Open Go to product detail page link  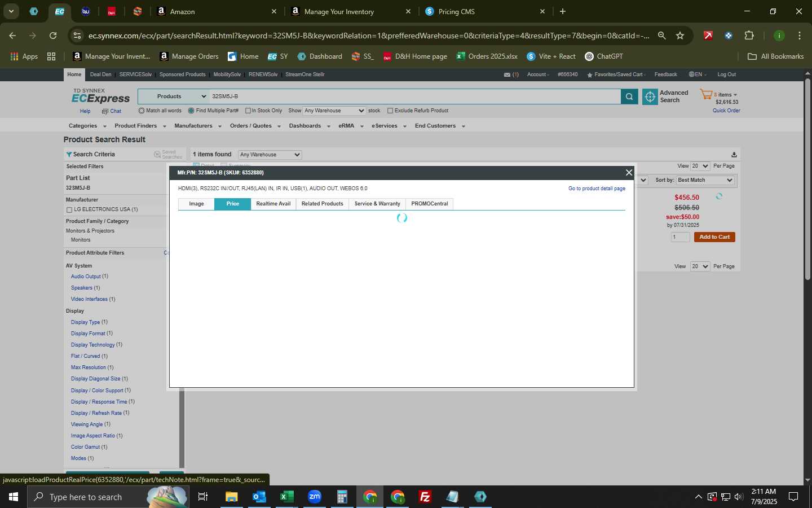(x=597, y=189)
